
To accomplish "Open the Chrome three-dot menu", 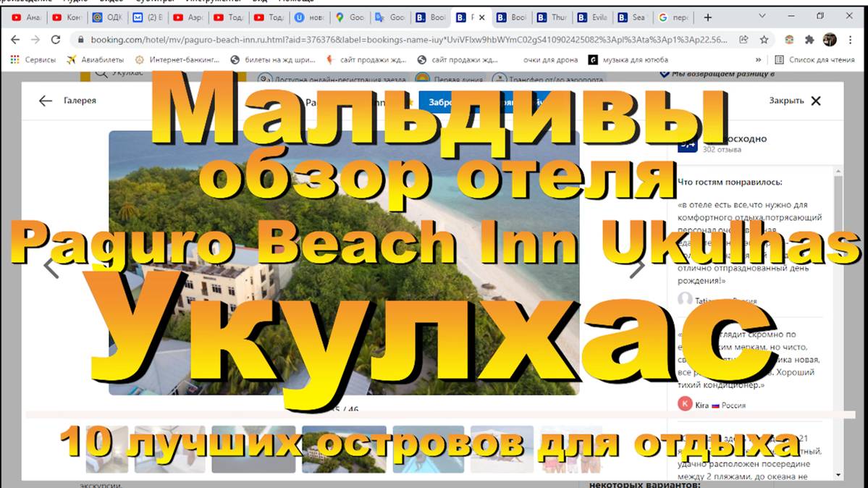I will coord(851,41).
